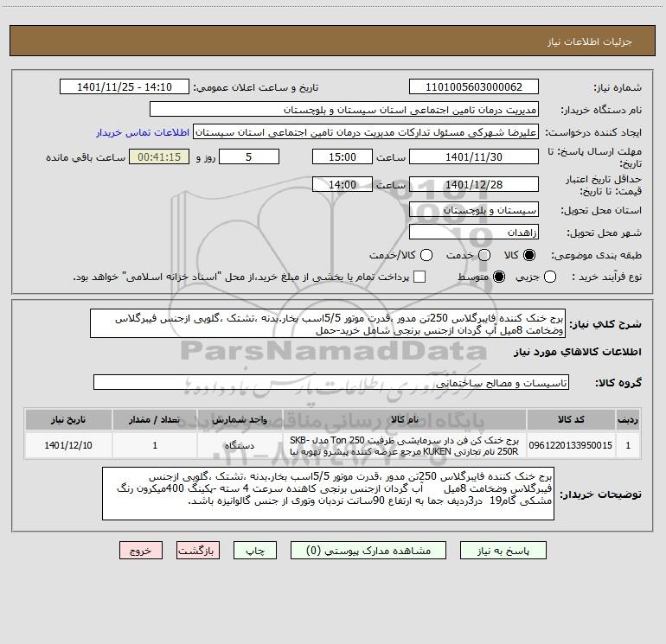Screen dimensions: 666x644
Task: Click the response deadline date 1401/11/30 field
Action: (x=474, y=157)
